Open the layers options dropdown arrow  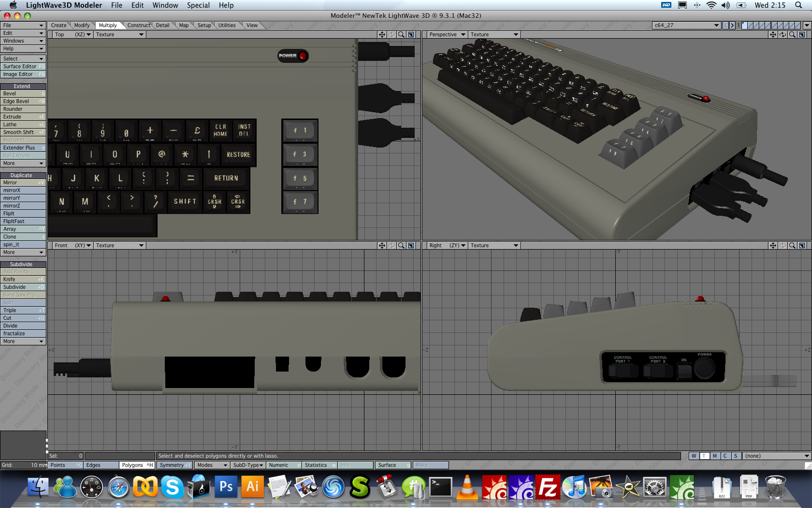tap(807, 25)
